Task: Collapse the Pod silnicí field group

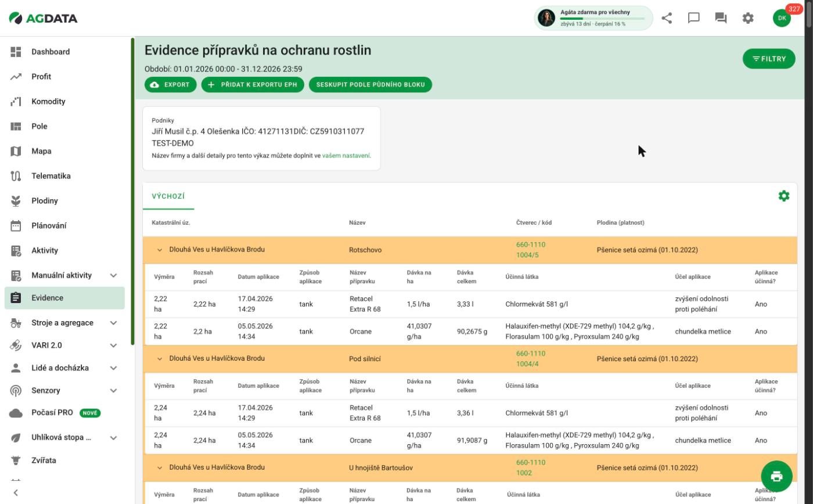Action: [x=159, y=359]
